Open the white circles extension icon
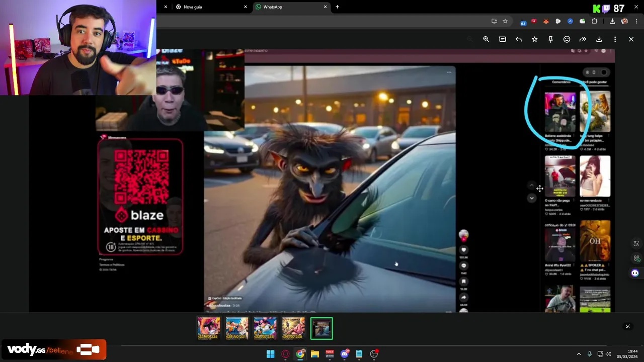644x362 pixels. (558, 21)
